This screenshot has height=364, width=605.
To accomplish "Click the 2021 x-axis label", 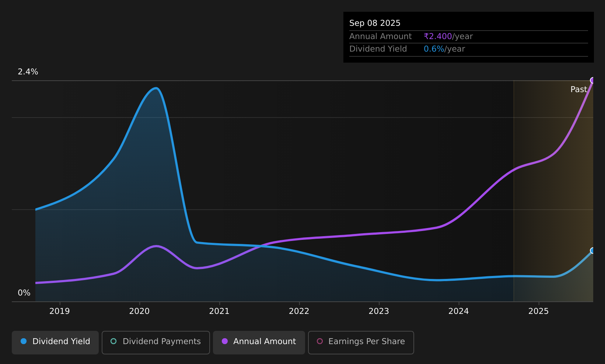I will pos(219,311).
